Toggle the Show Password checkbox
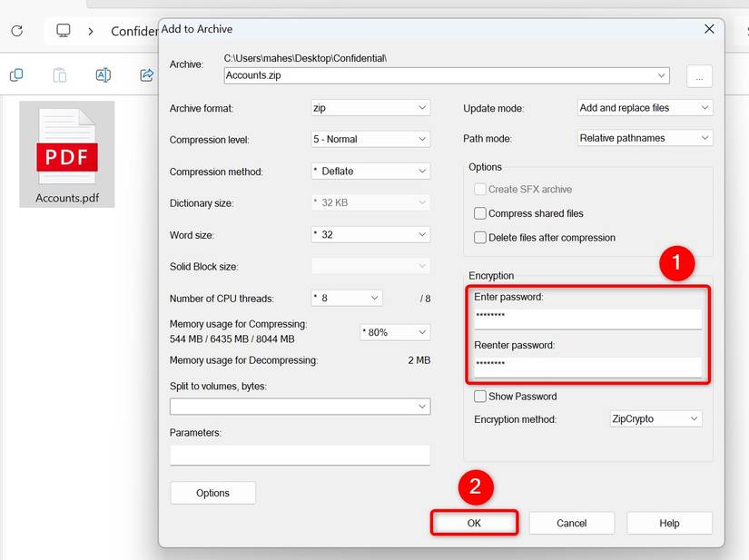The width and height of the screenshot is (749, 560). 480,397
